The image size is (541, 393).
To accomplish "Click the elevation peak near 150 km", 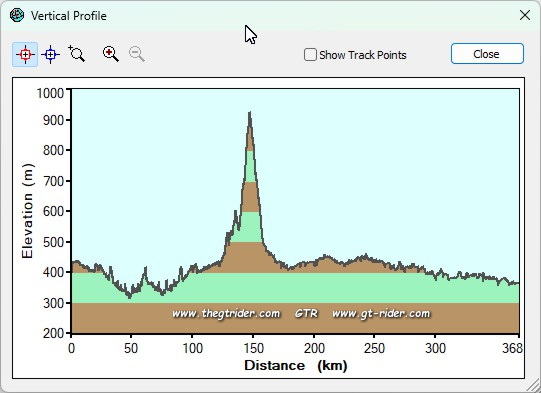I will [249, 112].
